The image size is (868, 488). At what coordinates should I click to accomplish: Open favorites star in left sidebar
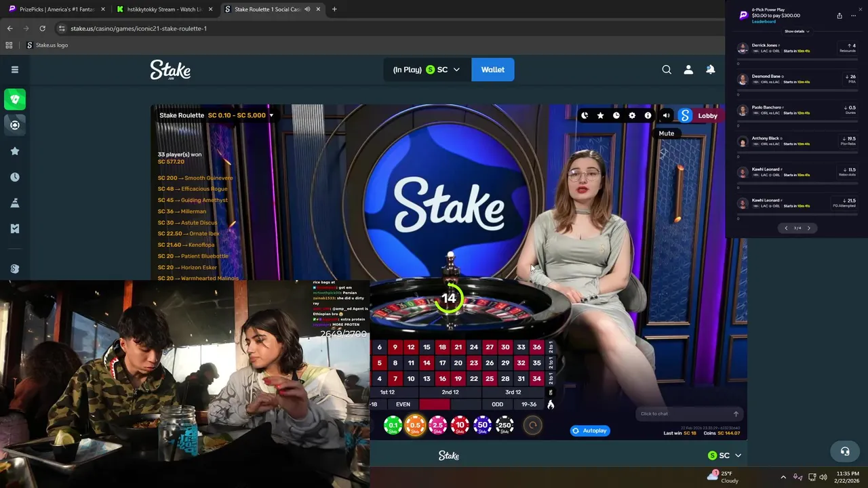point(15,151)
